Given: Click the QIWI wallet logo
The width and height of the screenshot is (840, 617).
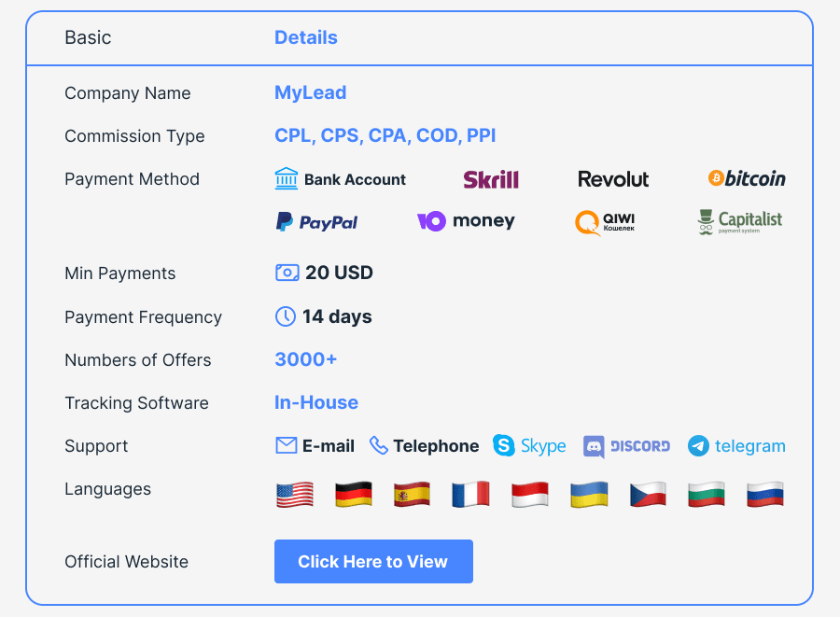Looking at the screenshot, I should pyautogui.click(x=605, y=223).
